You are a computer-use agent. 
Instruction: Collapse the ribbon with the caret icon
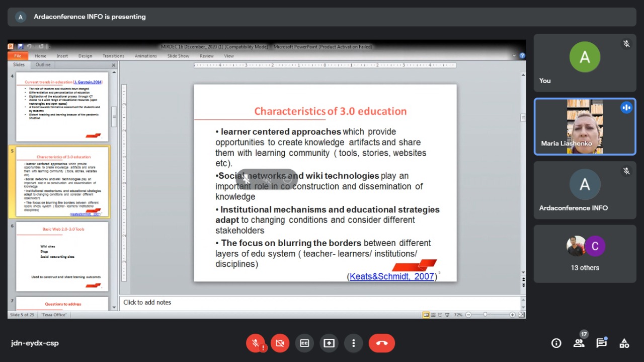[514, 56]
